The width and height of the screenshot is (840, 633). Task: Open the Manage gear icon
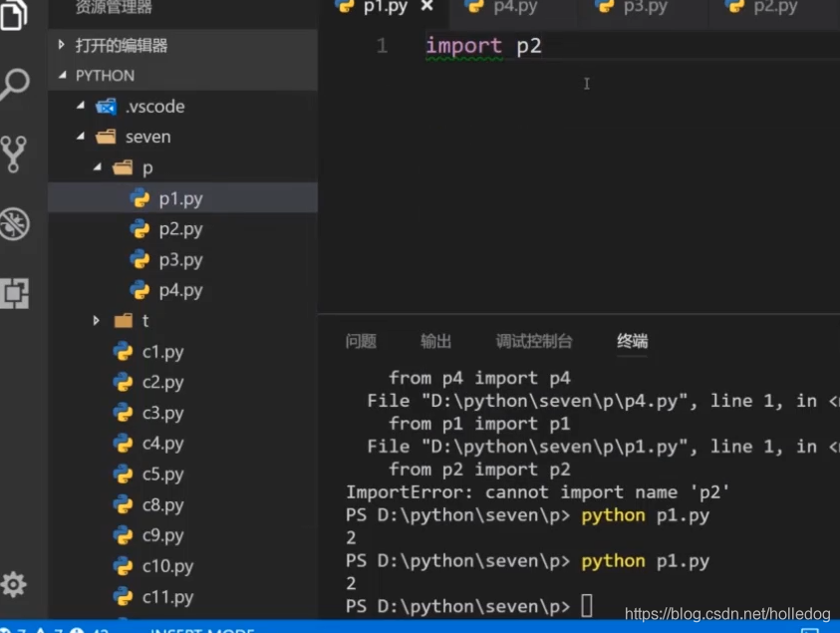click(13, 584)
